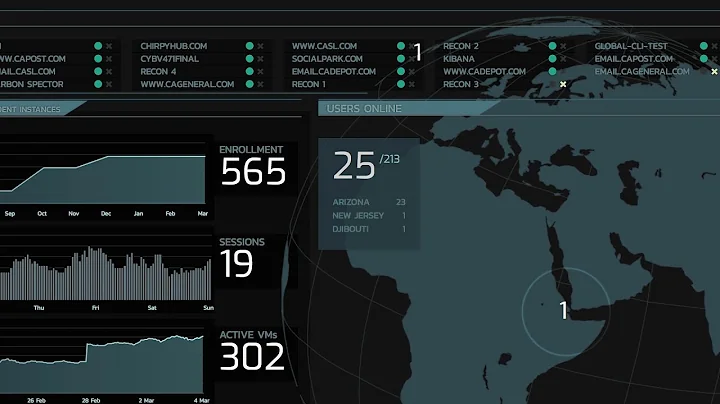Screen dimensions: 720x404
Task: Click the green status dot for GLOBAL-CLI-TEST
Action: [704, 46]
